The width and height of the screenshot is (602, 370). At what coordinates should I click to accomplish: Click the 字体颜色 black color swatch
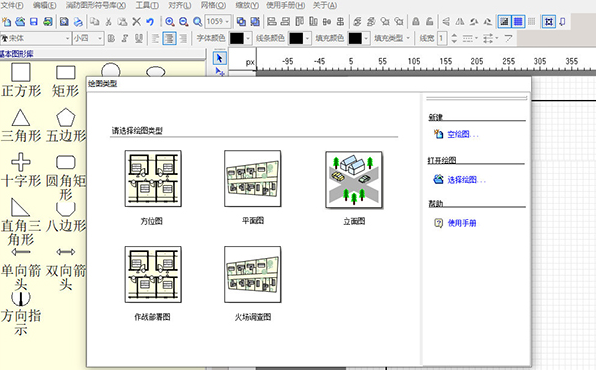(x=236, y=38)
